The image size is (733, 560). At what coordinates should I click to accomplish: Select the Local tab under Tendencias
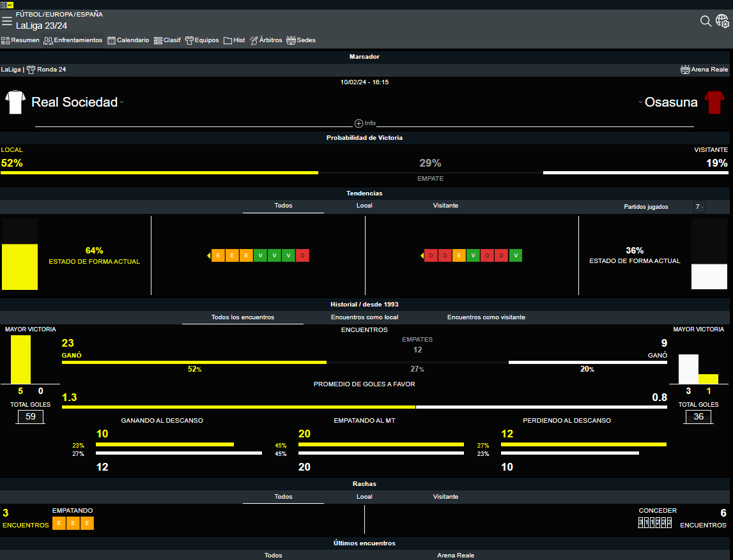click(x=364, y=206)
